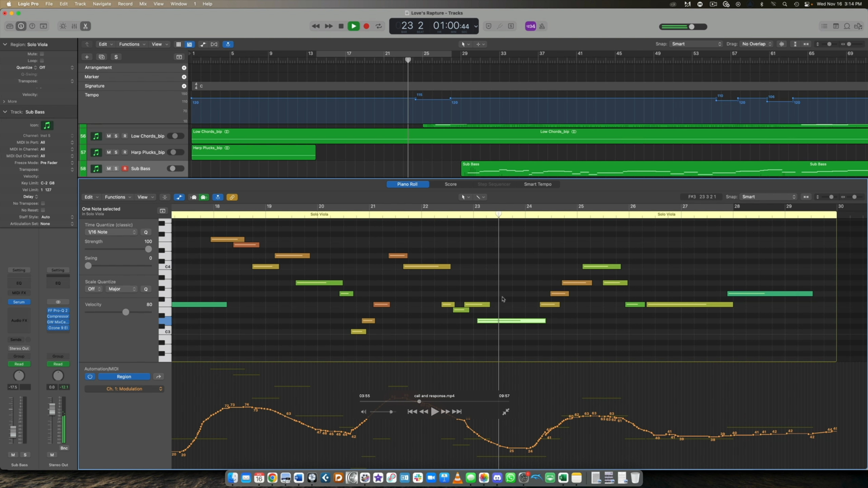Open the 1/16 Note Time Quantize dropdown
This screenshot has height=488, width=868.
[111, 232]
